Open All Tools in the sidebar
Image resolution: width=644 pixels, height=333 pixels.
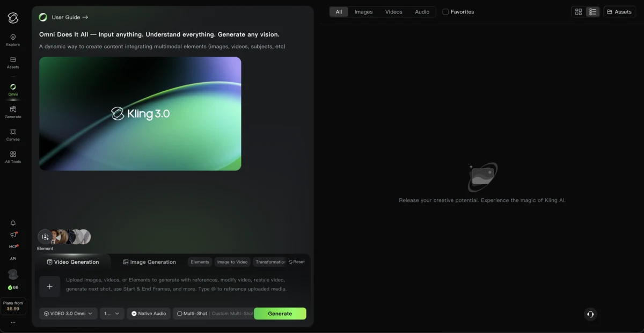(x=13, y=157)
